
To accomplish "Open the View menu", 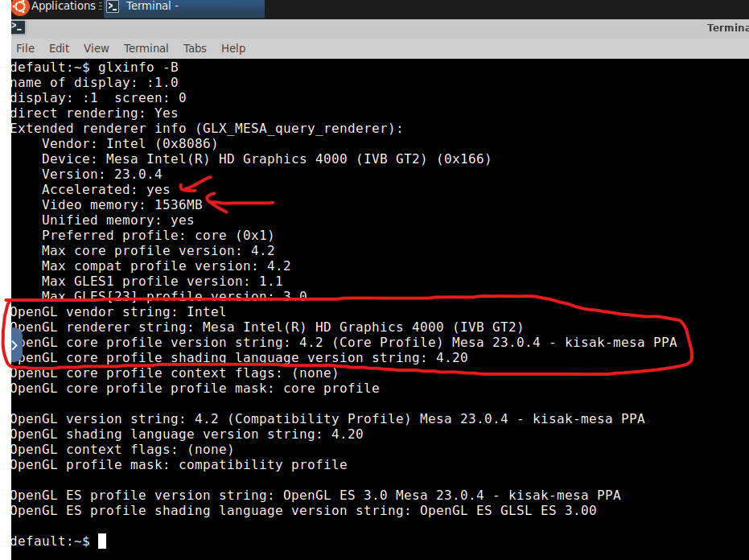I will pyautogui.click(x=96, y=48).
